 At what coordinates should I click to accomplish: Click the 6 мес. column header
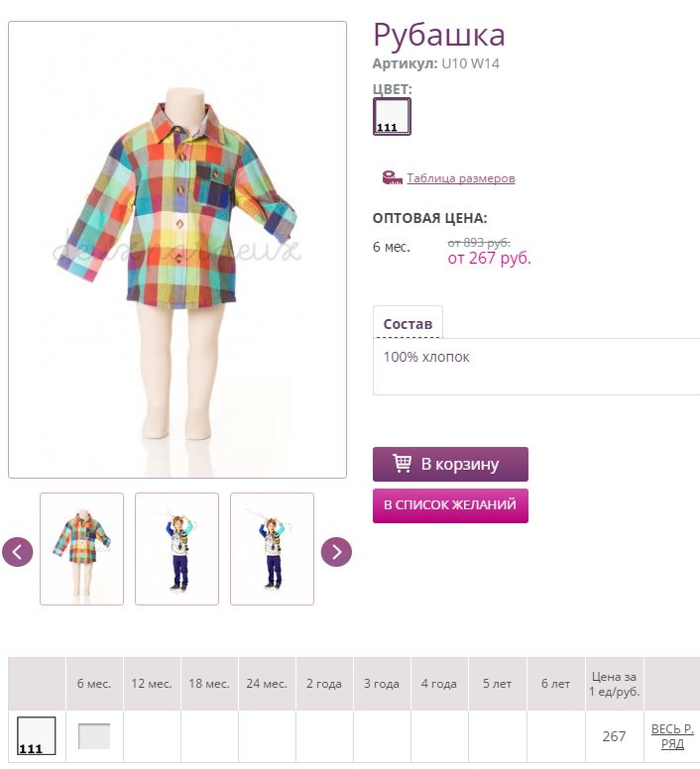click(94, 684)
